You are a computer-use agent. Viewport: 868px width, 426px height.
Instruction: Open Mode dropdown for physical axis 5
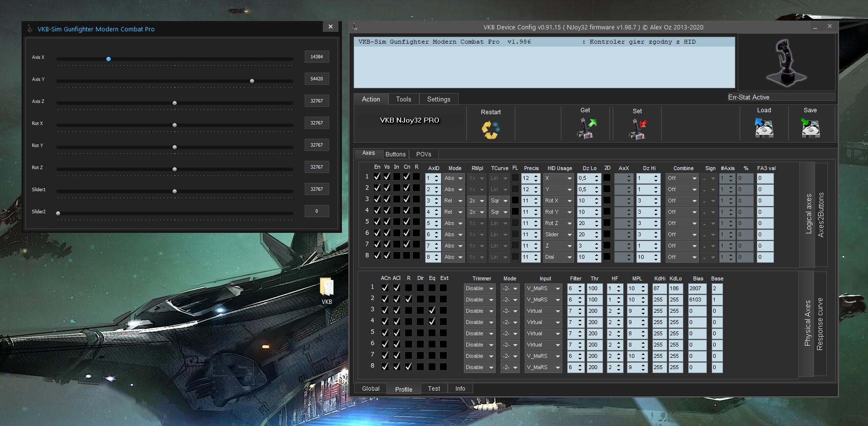509,334
